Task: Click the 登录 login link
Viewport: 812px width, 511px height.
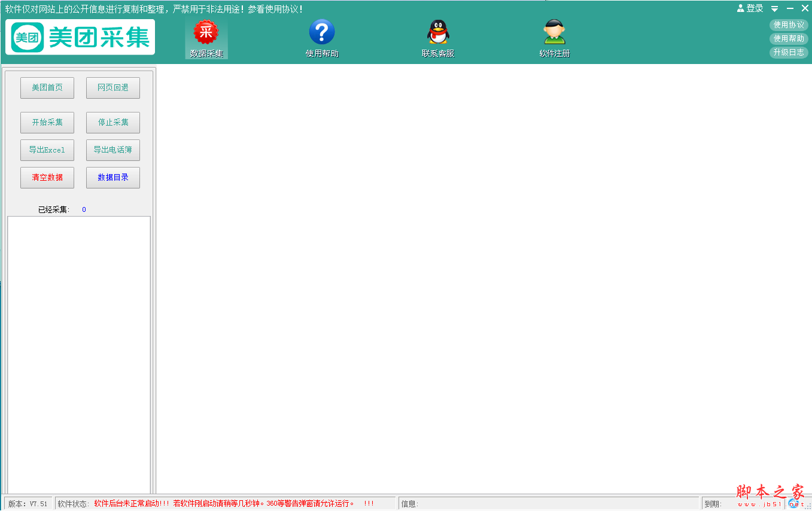Action: tap(750, 8)
